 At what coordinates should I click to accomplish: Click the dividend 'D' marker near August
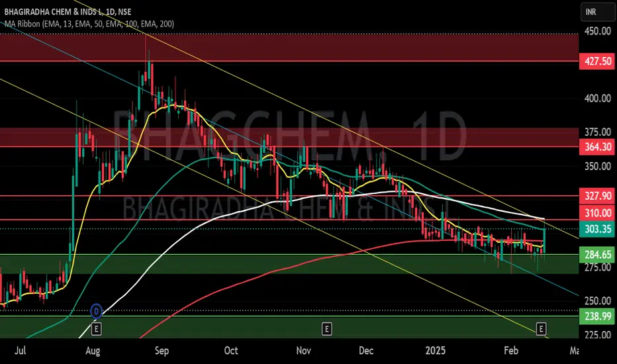(97, 311)
